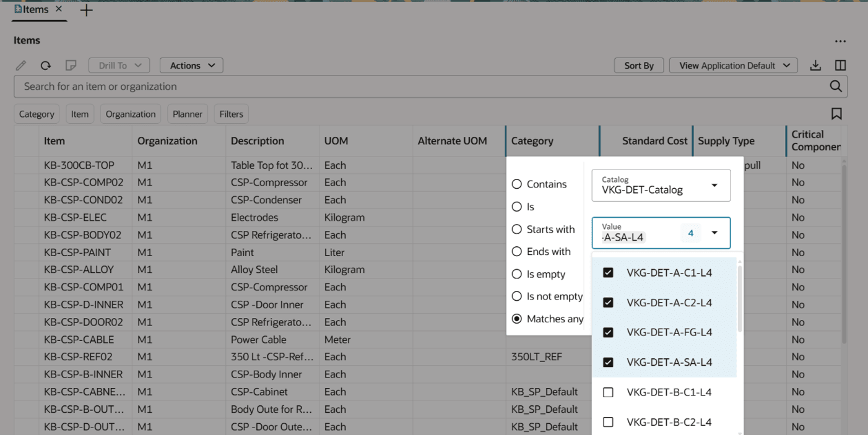Uncheck VKG-DET-A-FG-L4 checkbox

coord(608,332)
